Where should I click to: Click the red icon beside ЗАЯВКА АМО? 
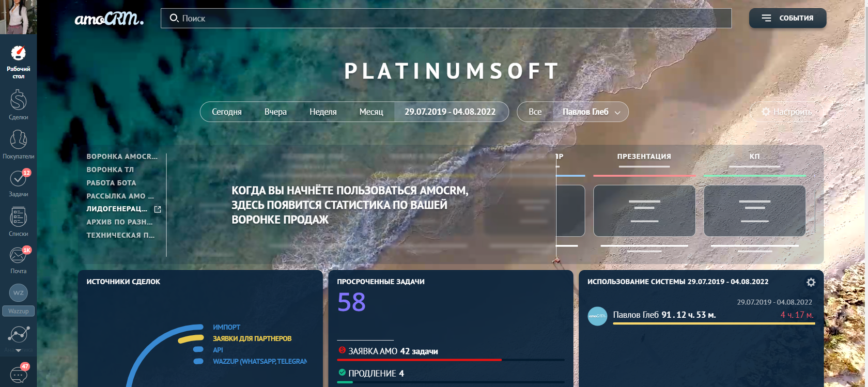tap(342, 350)
